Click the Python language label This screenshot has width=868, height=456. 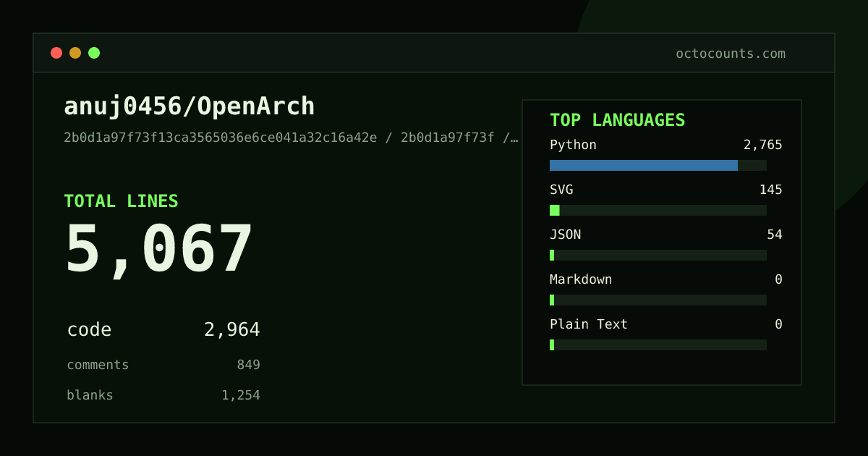coord(573,145)
